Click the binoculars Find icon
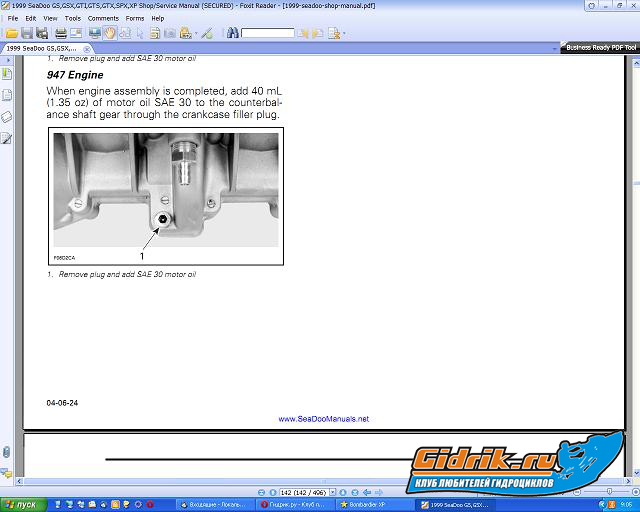640x512 pixels. [x=232, y=33]
